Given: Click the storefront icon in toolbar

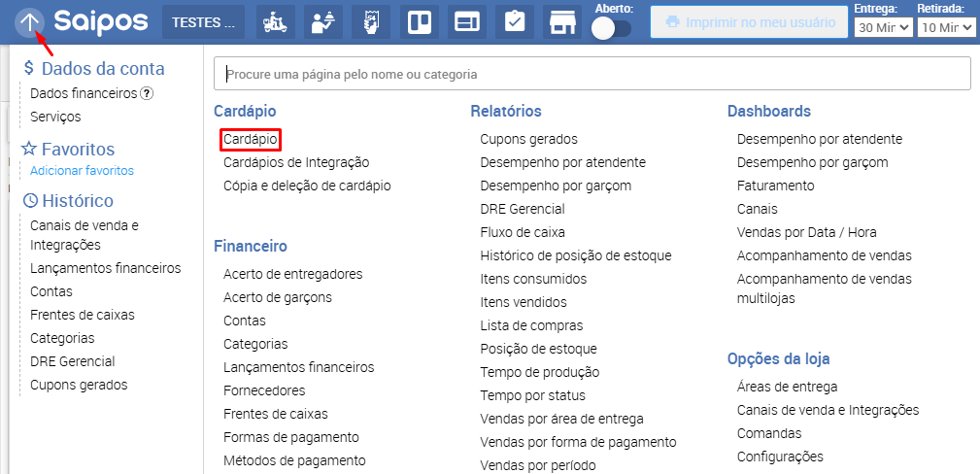Looking at the screenshot, I should tap(562, 22).
